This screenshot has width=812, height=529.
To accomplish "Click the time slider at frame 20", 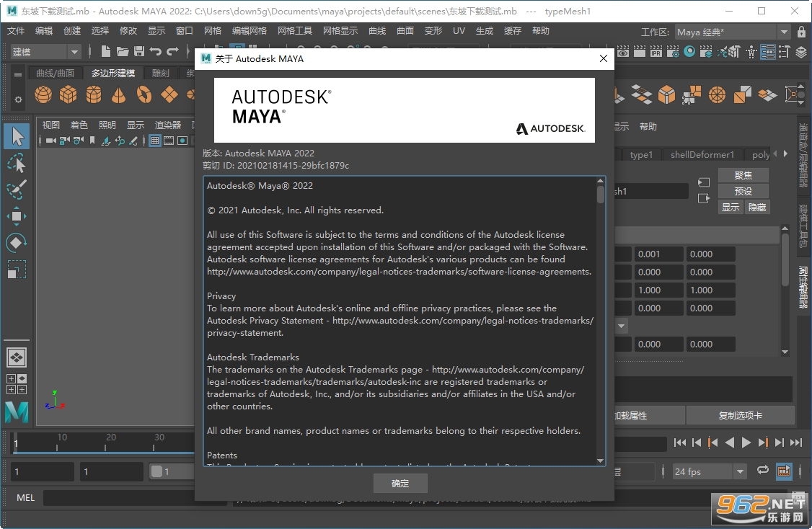I will click(105, 443).
